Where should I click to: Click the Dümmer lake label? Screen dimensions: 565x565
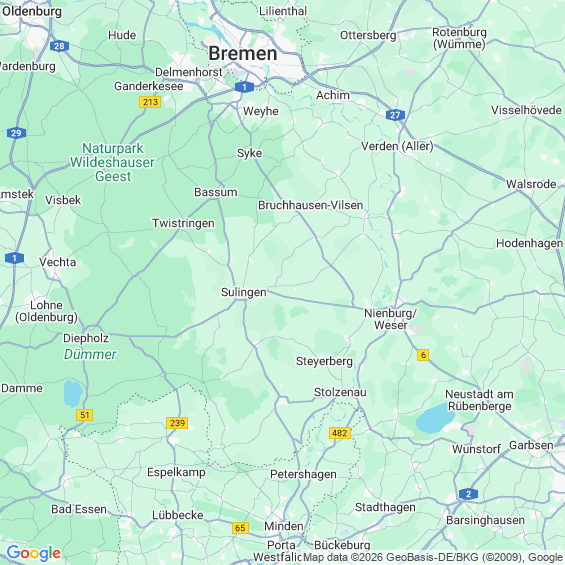coord(90,355)
